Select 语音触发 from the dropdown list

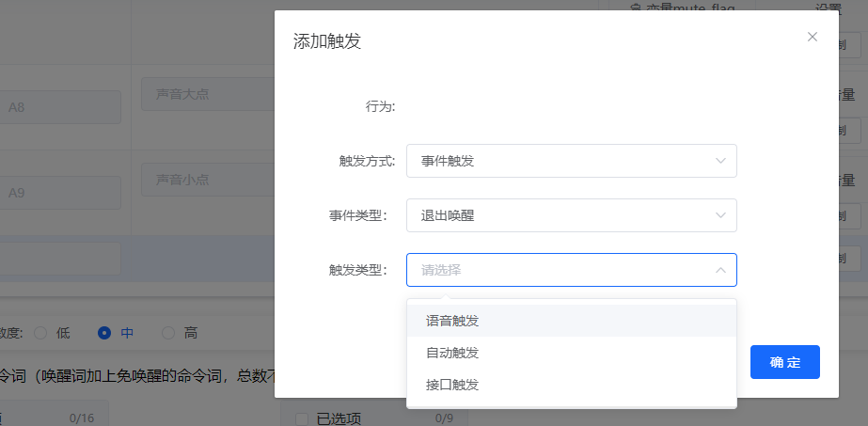tap(571, 321)
